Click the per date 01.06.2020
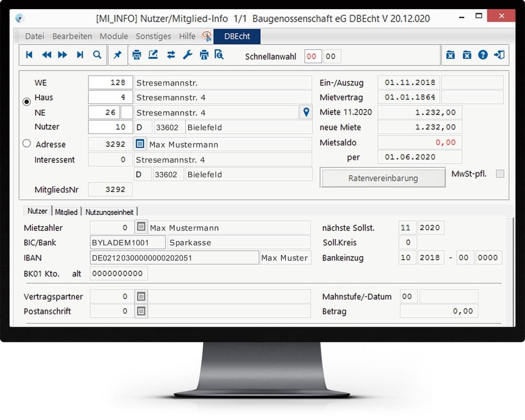 420,157
